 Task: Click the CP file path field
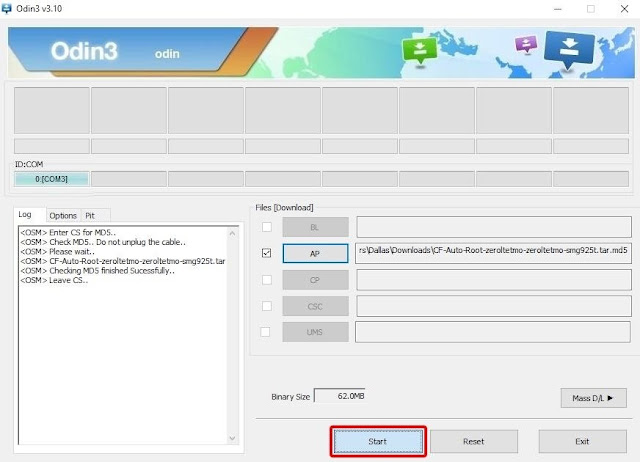click(494, 280)
